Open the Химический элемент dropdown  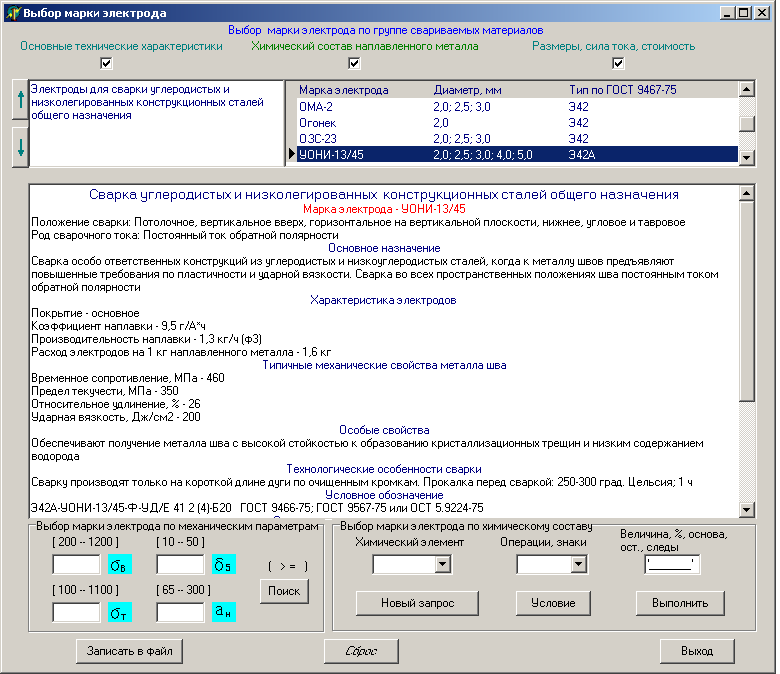coord(442,564)
